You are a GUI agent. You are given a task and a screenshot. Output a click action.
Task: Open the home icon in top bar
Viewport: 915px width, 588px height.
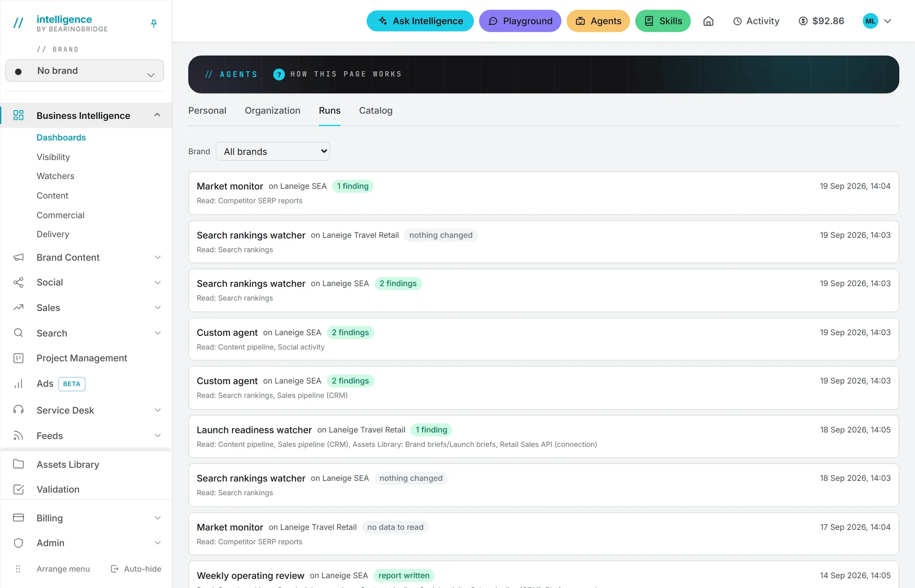(708, 21)
